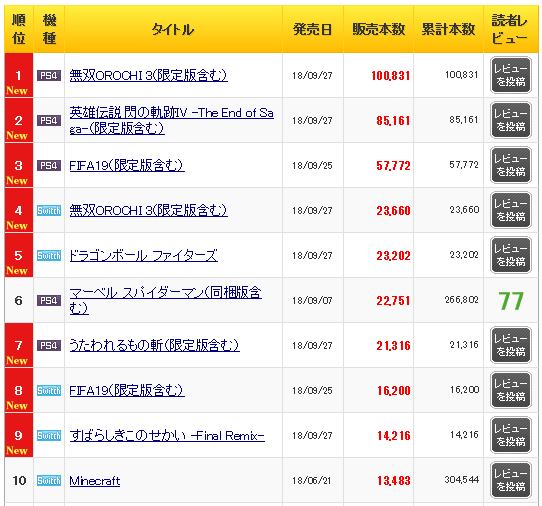Open すばらしきこのせかい -Final Remix- link
The image size is (542, 506).
click(167, 435)
